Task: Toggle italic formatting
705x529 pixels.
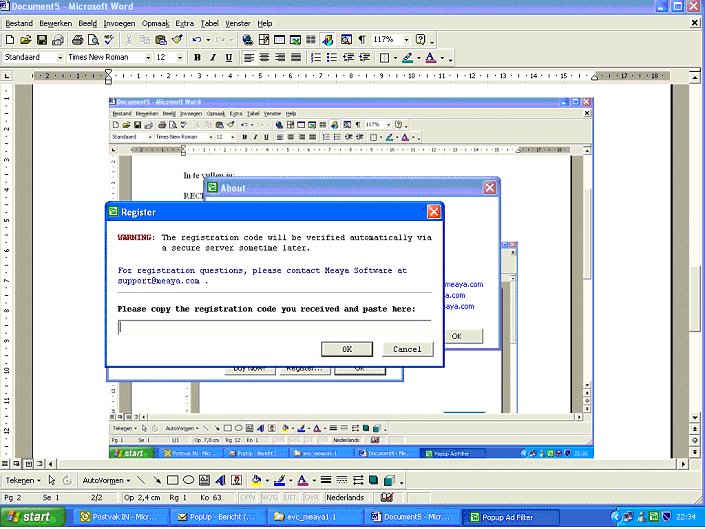Action: (x=213, y=58)
